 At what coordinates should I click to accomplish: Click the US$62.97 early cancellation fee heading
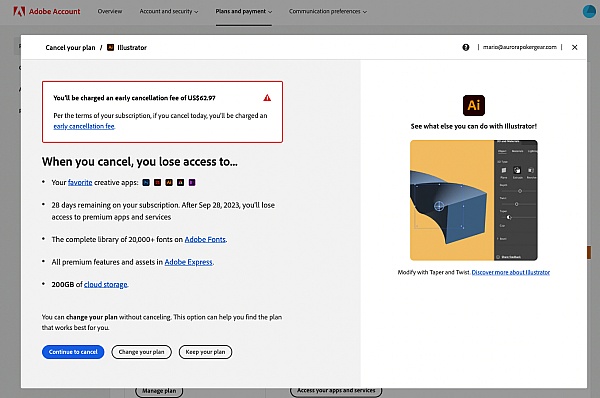click(x=134, y=98)
